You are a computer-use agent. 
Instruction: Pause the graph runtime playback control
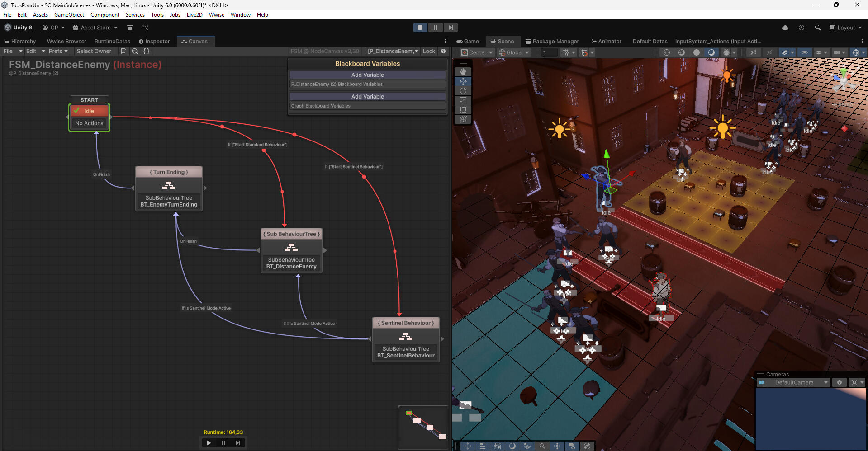pyautogui.click(x=223, y=443)
